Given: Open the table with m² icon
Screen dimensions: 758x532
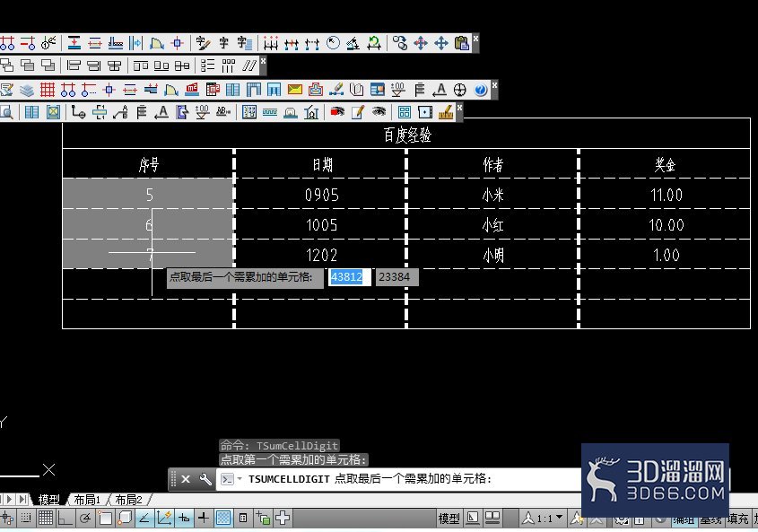Looking at the screenshot, I should [213, 90].
